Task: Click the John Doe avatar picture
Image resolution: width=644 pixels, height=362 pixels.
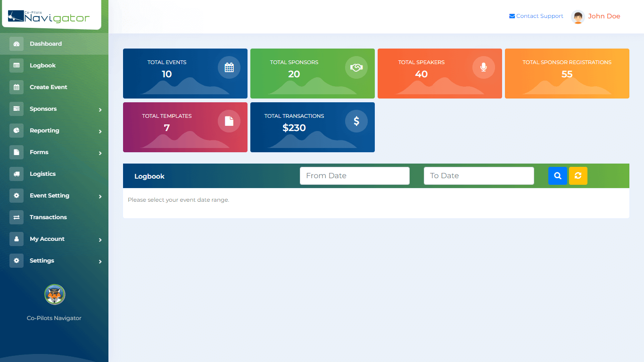Action: point(578,16)
